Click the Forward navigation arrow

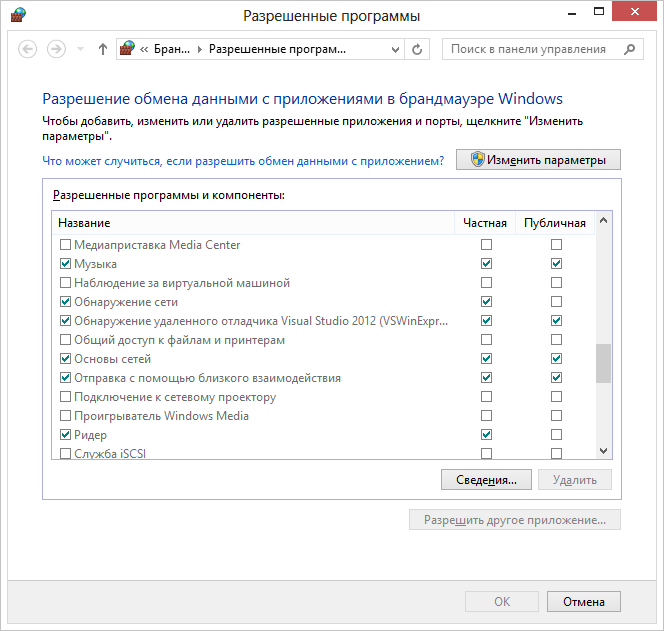pos(56,49)
